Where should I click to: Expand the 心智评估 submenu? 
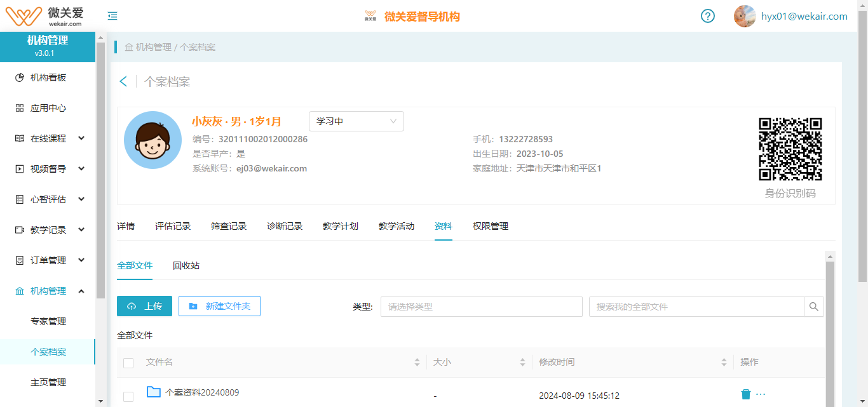pyautogui.click(x=81, y=199)
